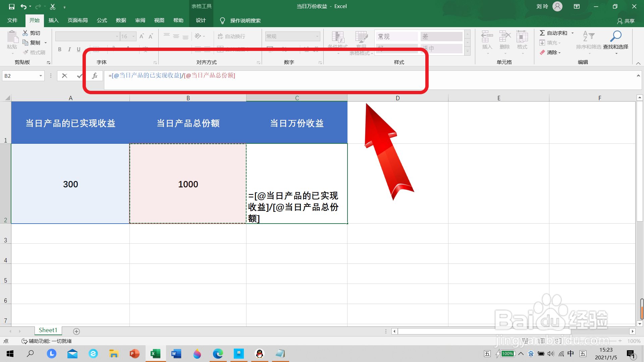Switch to the Formulas (公式) tab
644x362 pixels.
click(x=102, y=20)
